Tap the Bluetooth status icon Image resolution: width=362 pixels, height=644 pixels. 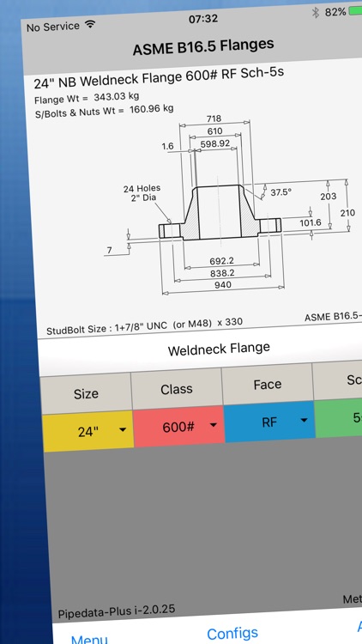click(x=315, y=13)
